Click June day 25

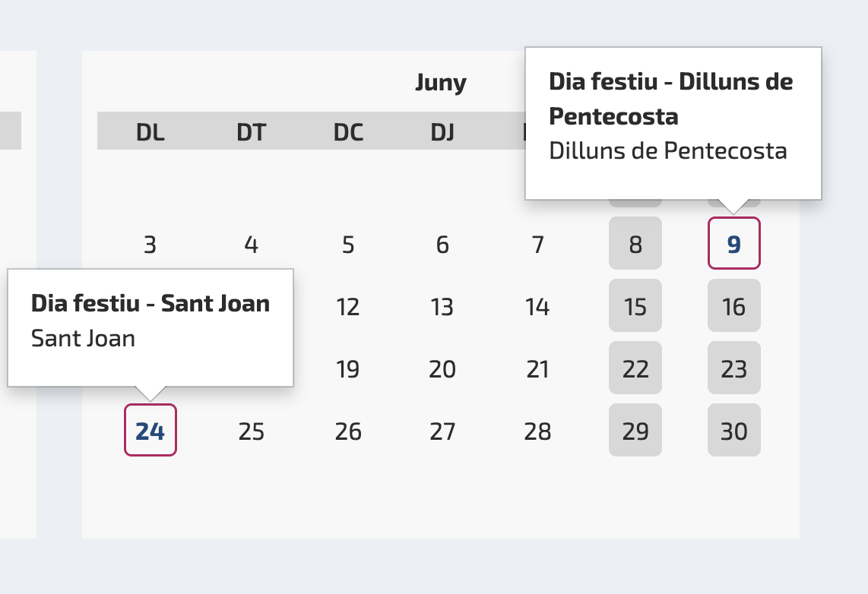tap(252, 431)
